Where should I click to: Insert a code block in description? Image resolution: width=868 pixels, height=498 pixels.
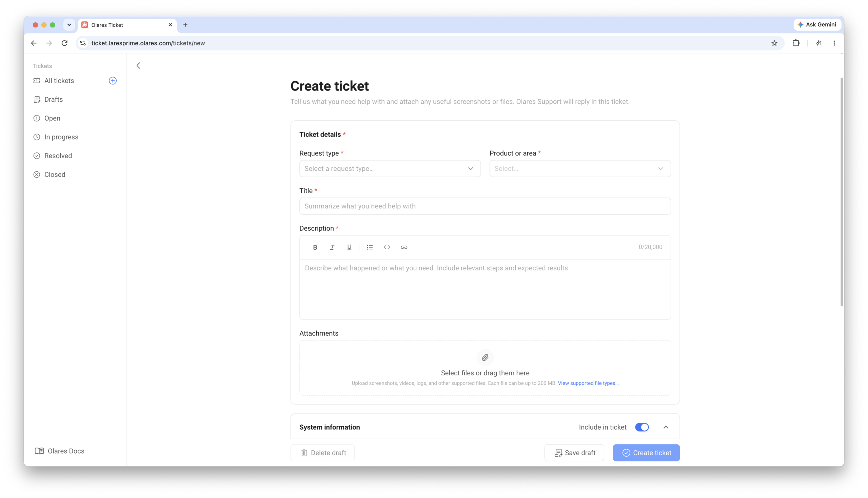coord(387,247)
